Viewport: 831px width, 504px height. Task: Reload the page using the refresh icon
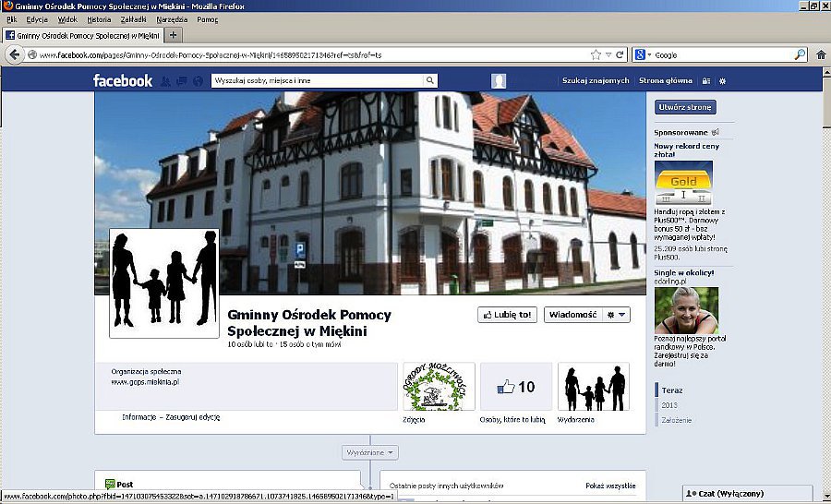(x=620, y=55)
